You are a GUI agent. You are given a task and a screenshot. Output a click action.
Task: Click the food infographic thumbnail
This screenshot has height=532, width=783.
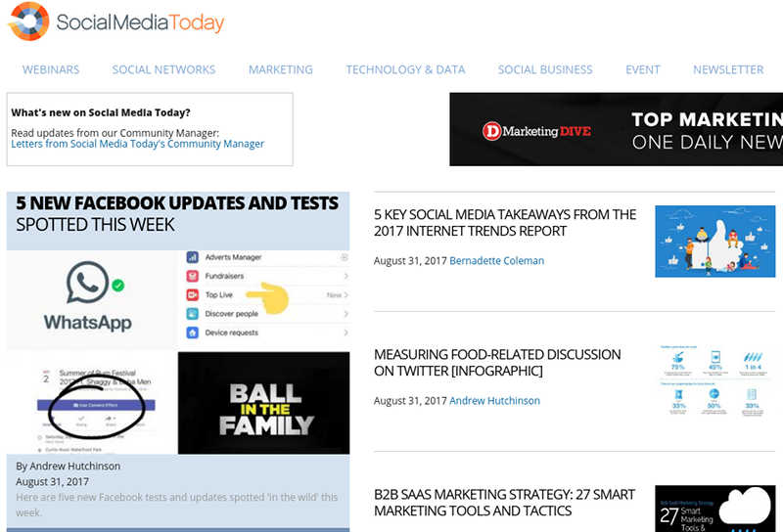(x=715, y=380)
